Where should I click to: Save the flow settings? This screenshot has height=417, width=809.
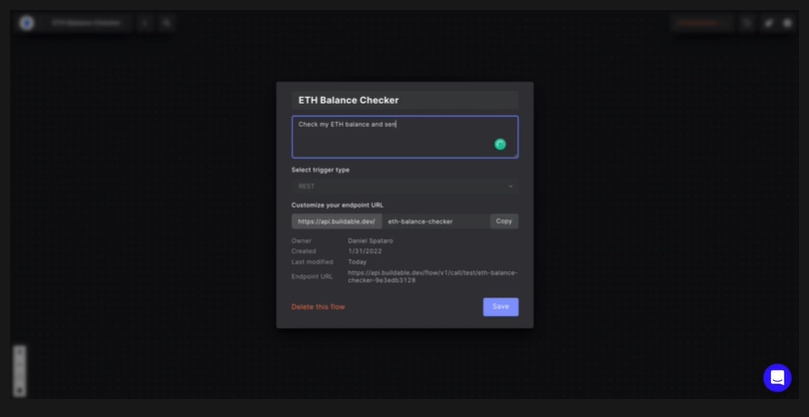coord(500,307)
